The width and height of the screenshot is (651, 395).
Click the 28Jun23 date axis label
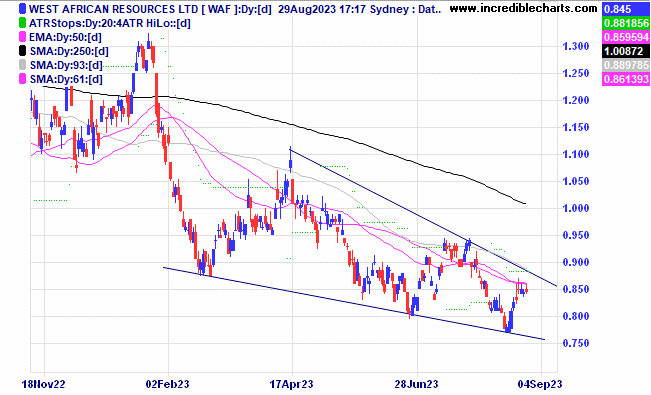click(416, 384)
